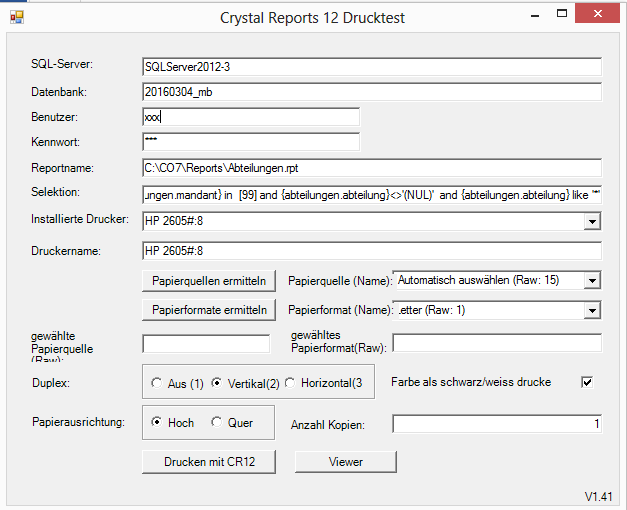This screenshot has width=627, height=510.
Task: Click Papierquellen ermitteln button
Action: pos(209,281)
